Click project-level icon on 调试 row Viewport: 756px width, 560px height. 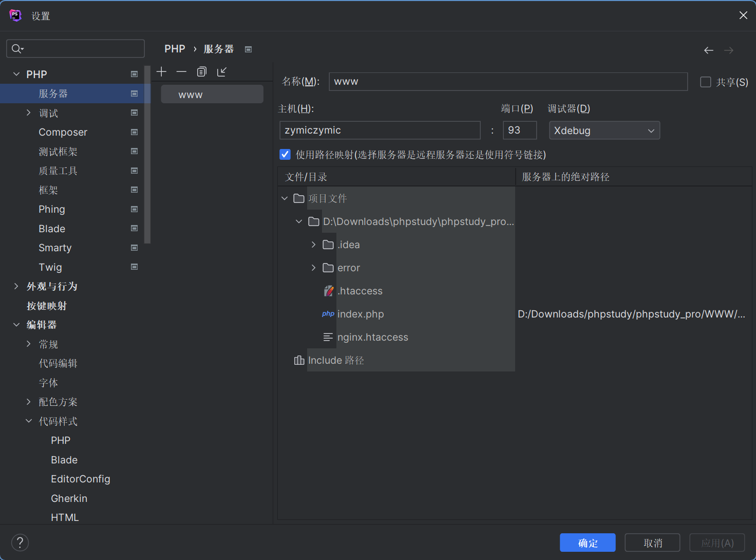[135, 113]
